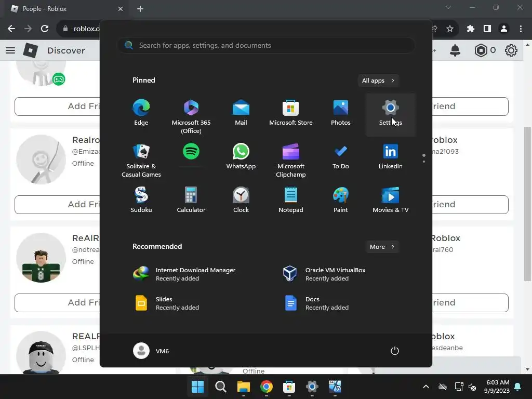The height and width of the screenshot is (399, 532).
Task: Bookmark this page with the star icon
Action: click(450, 29)
